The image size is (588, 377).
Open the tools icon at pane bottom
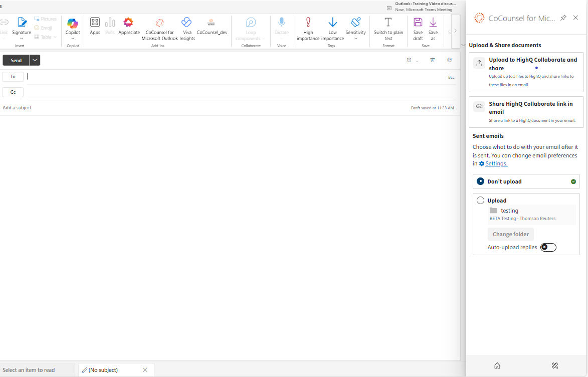[555, 365]
